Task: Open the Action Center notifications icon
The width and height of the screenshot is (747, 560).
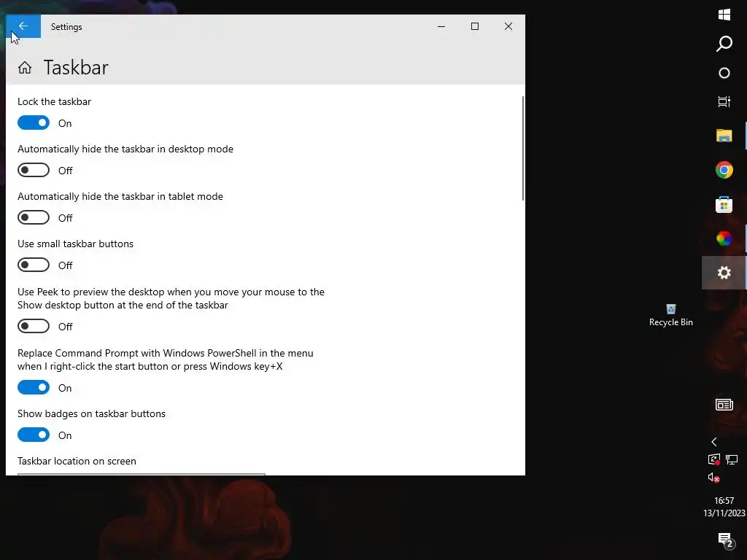Action: click(725, 540)
